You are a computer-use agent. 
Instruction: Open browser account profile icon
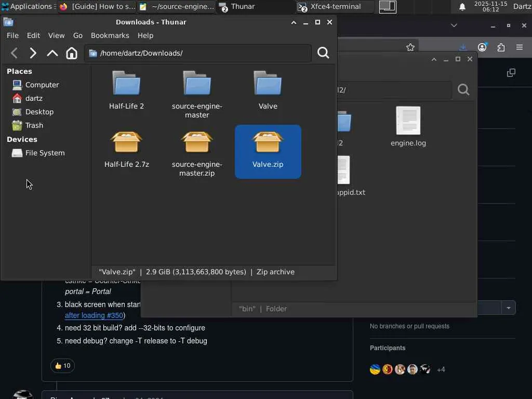482,47
